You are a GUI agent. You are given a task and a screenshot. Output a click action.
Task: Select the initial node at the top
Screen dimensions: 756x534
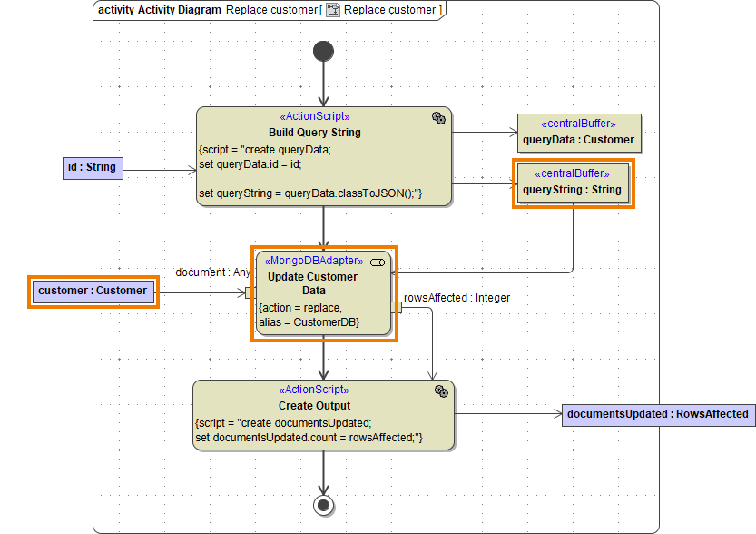click(x=324, y=52)
